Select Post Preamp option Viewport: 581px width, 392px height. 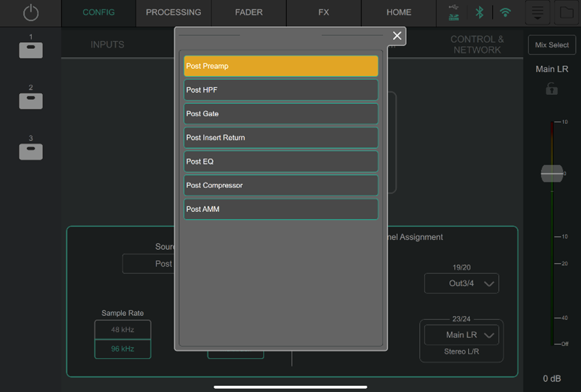click(x=281, y=66)
